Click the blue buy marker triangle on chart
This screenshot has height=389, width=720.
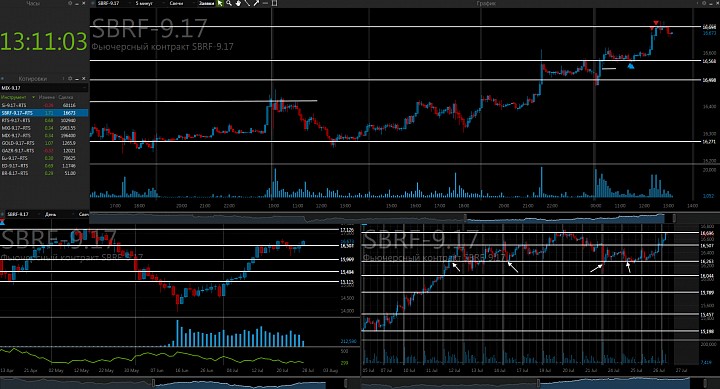pos(631,66)
